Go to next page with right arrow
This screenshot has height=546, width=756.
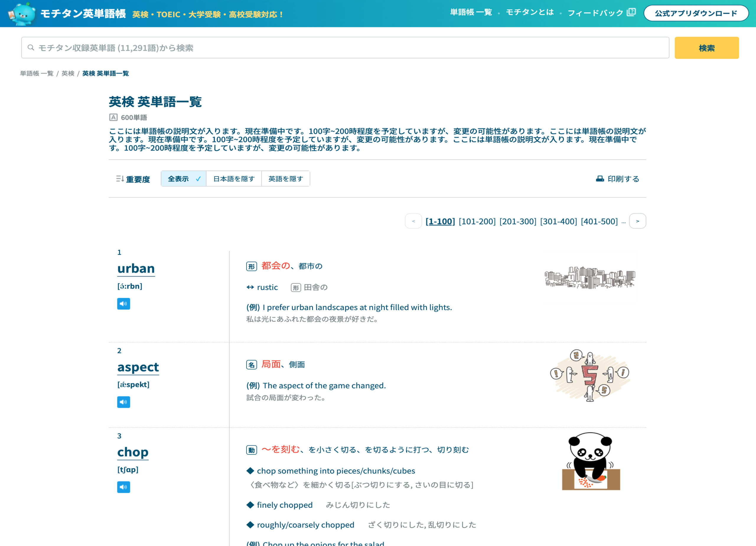637,221
